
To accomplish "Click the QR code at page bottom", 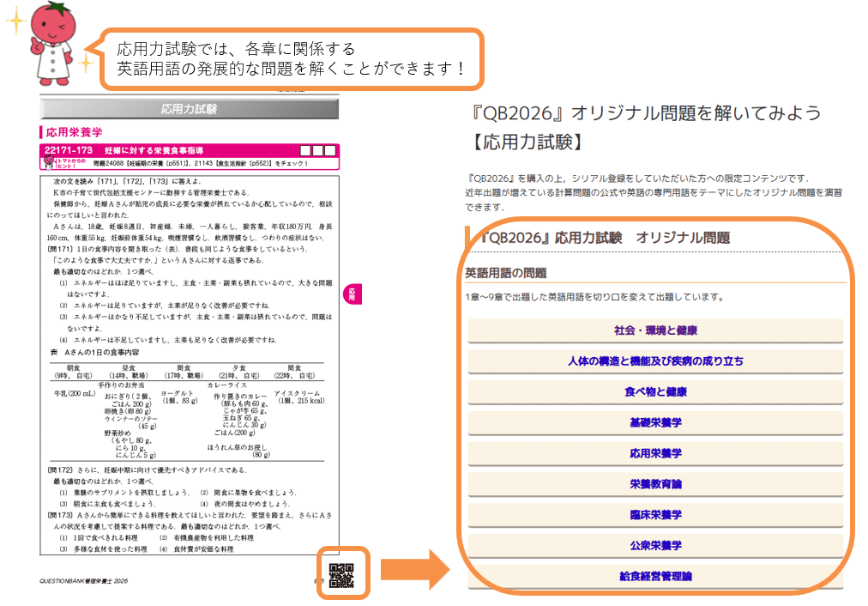I will pos(341,576).
